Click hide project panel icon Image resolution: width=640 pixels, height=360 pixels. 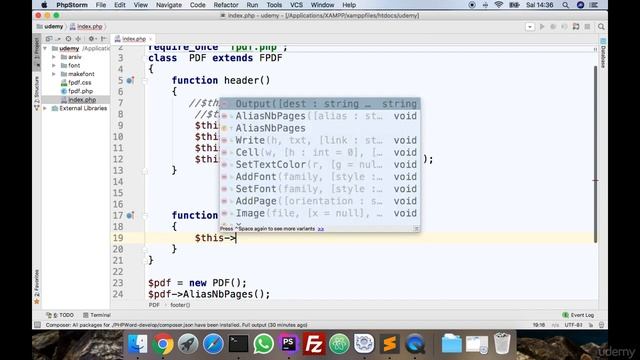pos(103,39)
